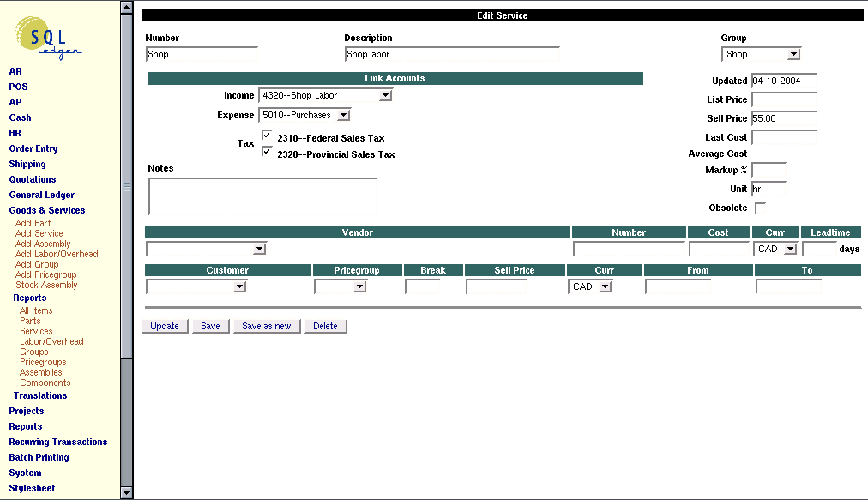The height and width of the screenshot is (500, 868).
Task: Open the Pricegroups report
Action: tap(43, 362)
